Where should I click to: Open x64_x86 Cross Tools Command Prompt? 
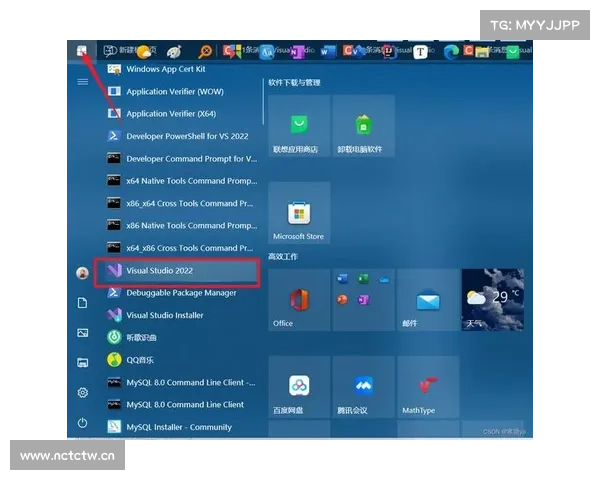tap(180, 248)
